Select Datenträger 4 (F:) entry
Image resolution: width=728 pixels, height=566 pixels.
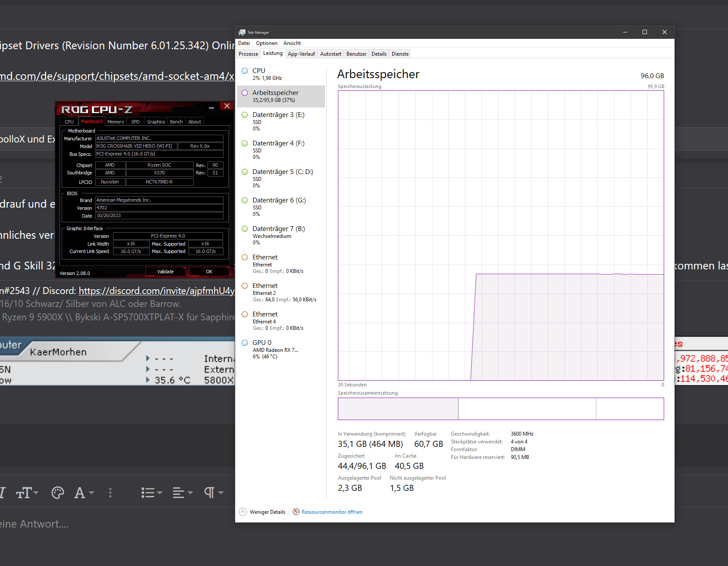[x=280, y=150]
